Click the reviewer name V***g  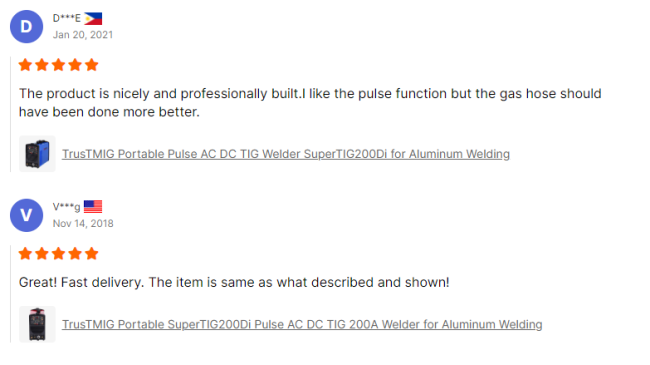(x=66, y=207)
